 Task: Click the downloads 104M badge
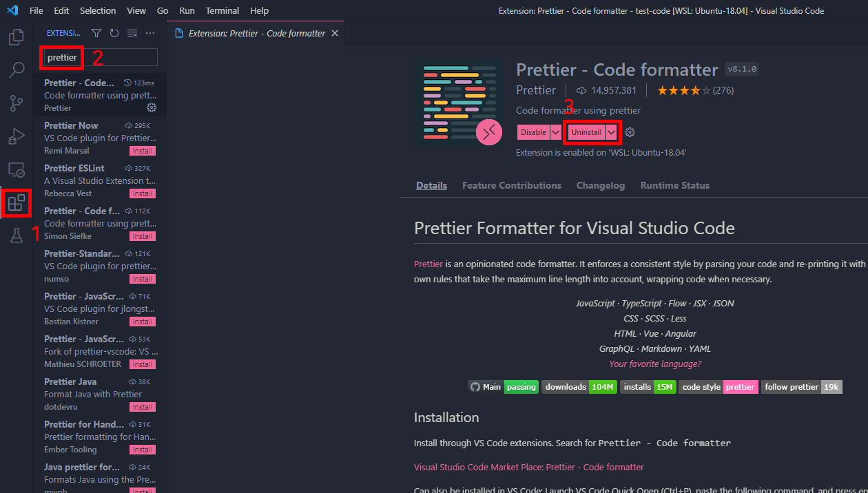coord(579,387)
